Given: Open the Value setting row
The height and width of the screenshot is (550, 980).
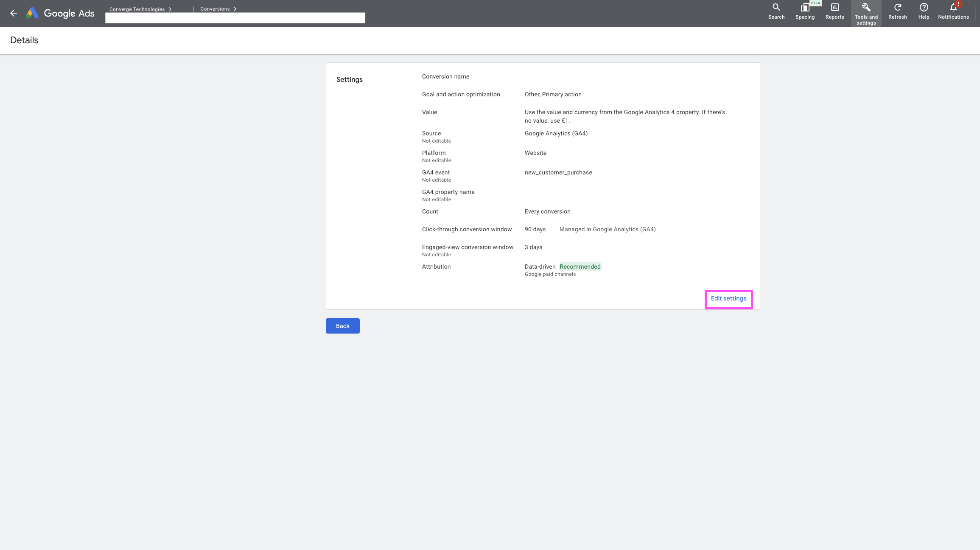Looking at the screenshot, I should [429, 112].
